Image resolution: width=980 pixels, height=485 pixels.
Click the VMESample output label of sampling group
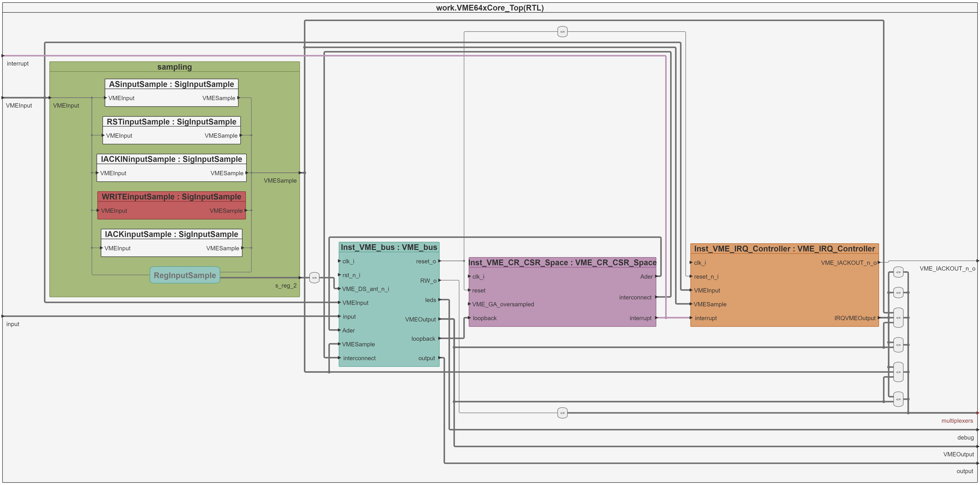[280, 180]
